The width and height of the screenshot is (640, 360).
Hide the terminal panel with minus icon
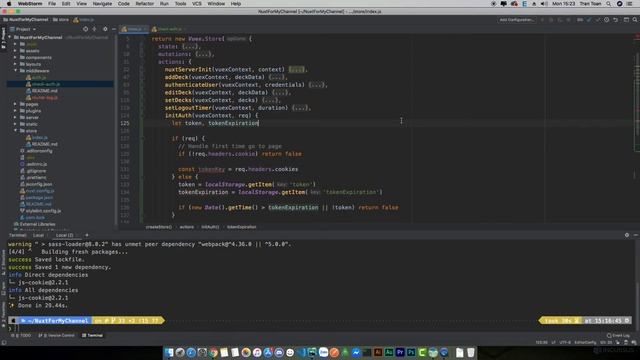pos(636,235)
